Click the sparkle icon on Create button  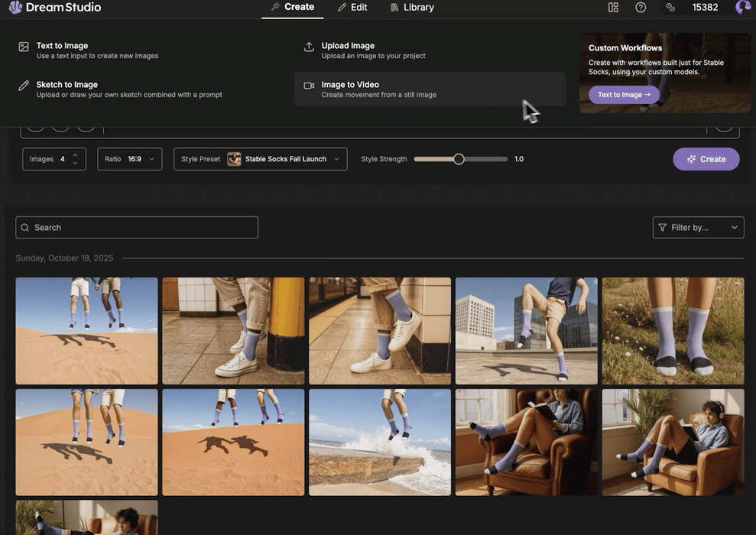tap(691, 159)
